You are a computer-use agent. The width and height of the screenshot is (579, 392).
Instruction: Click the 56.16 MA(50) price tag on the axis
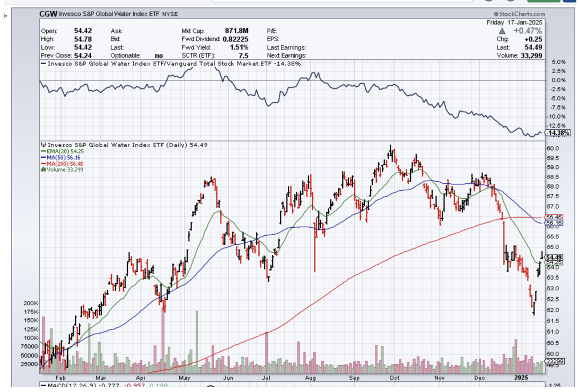[554, 224]
